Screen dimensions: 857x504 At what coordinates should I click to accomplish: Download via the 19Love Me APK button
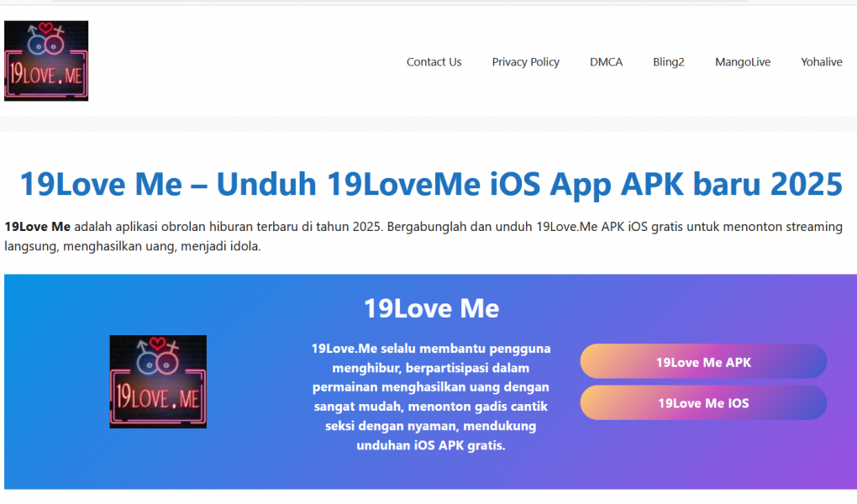click(703, 361)
